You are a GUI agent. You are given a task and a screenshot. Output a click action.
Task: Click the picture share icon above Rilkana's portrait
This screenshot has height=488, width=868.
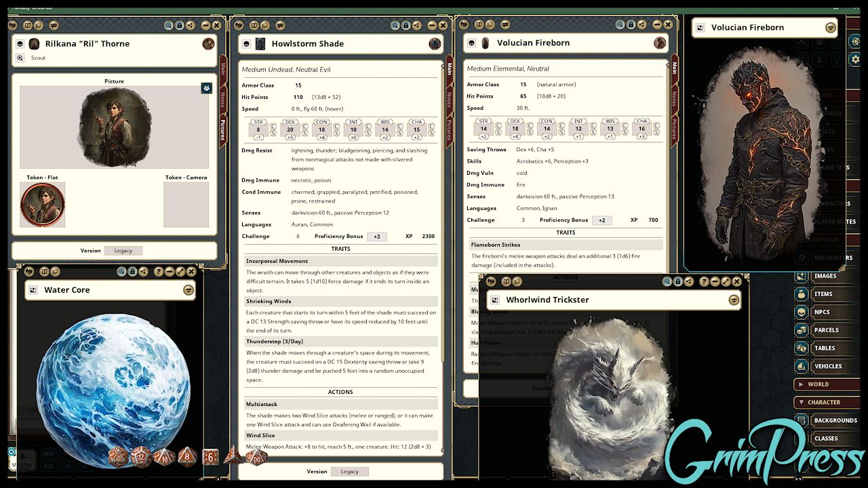click(x=206, y=88)
